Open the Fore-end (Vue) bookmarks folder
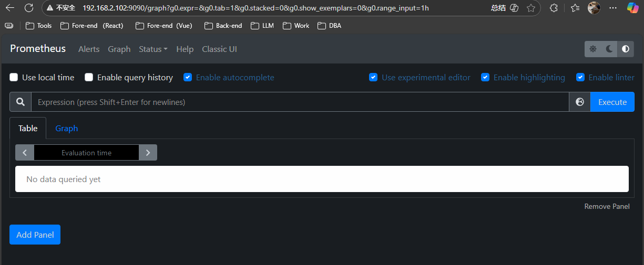This screenshot has width=644, height=265. point(164,25)
